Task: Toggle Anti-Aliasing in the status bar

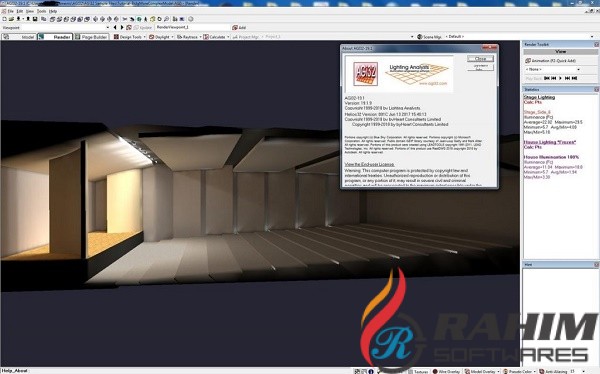Action: (554, 371)
